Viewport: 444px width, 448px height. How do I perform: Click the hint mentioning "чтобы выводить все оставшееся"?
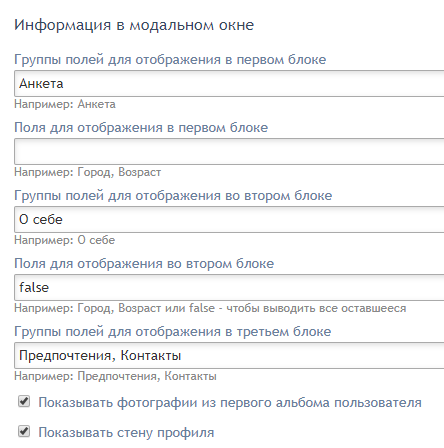pos(210,308)
